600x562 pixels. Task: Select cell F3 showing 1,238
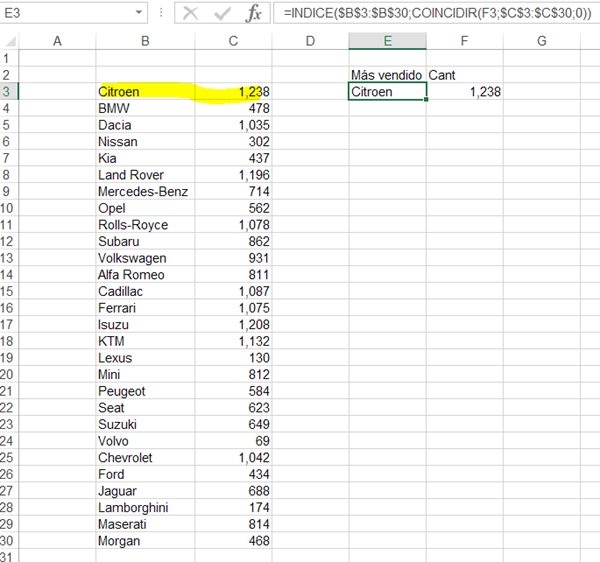click(465, 91)
